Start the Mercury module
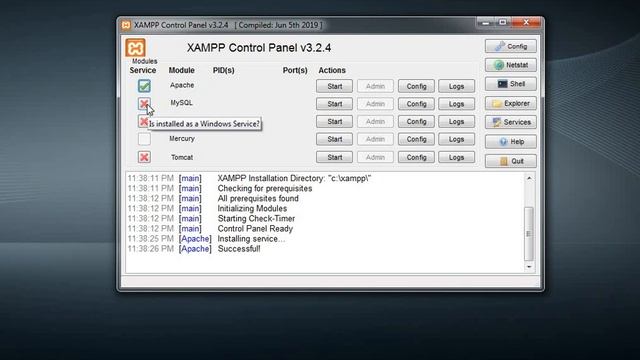The image size is (640, 360). coord(334,139)
